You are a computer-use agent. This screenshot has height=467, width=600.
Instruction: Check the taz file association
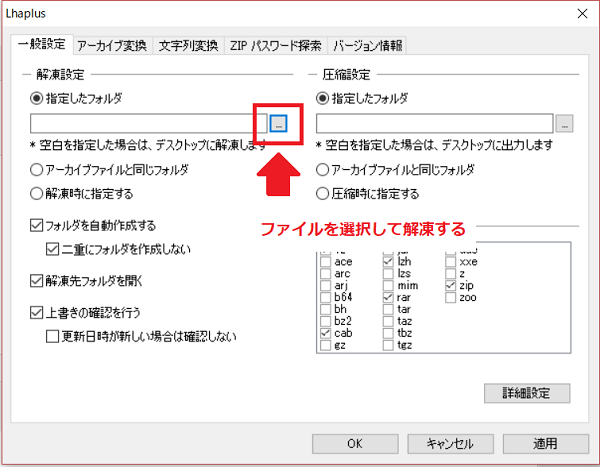[x=388, y=321]
